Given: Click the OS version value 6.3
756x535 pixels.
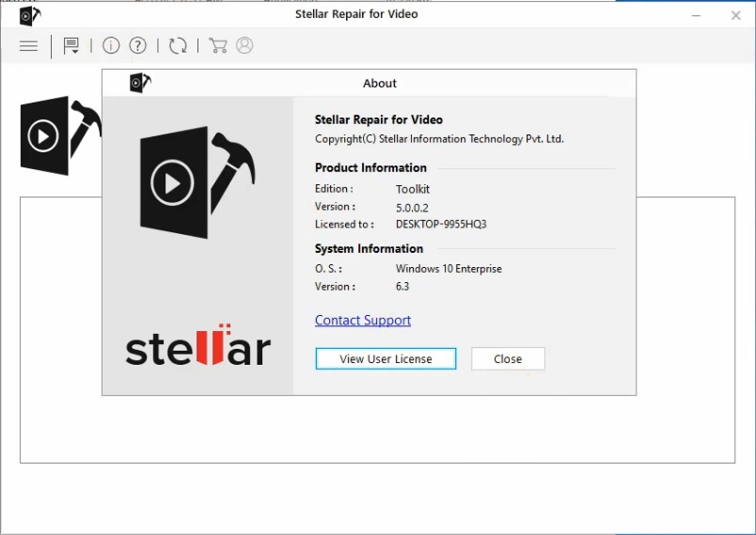Looking at the screenshot, I should pos(402,287).
